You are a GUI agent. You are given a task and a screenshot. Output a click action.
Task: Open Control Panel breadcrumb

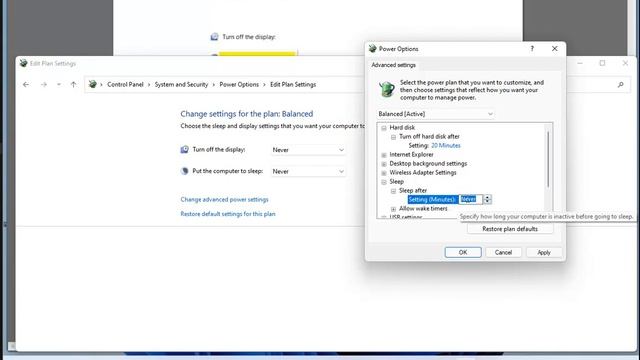pos(125,84)
